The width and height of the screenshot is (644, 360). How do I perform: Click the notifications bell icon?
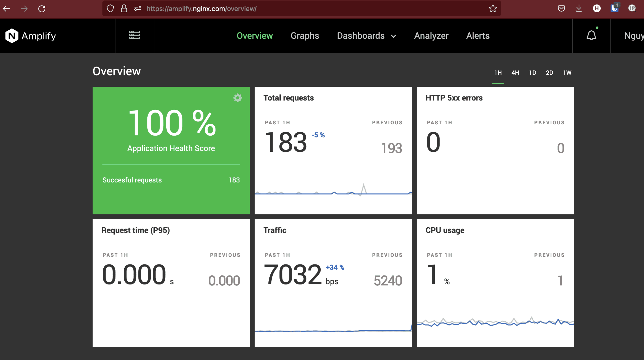591,35
